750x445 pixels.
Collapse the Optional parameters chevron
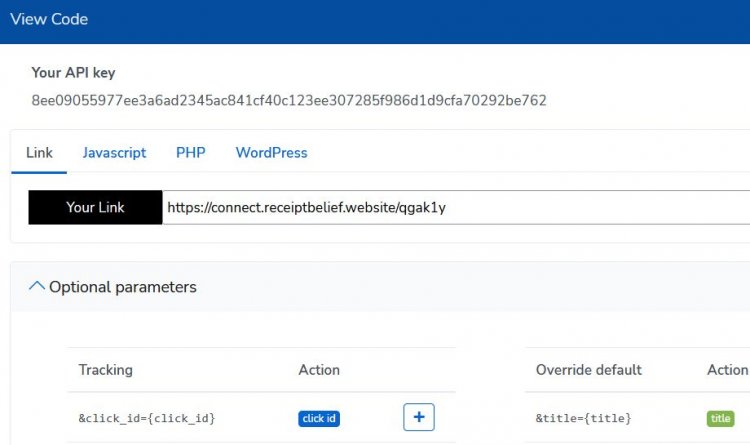[37, 287]
